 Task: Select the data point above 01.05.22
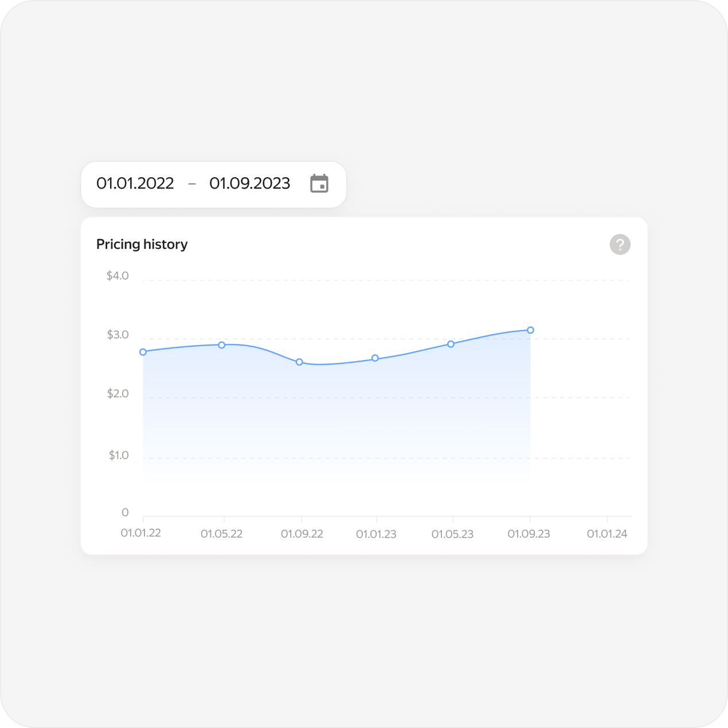222,345
